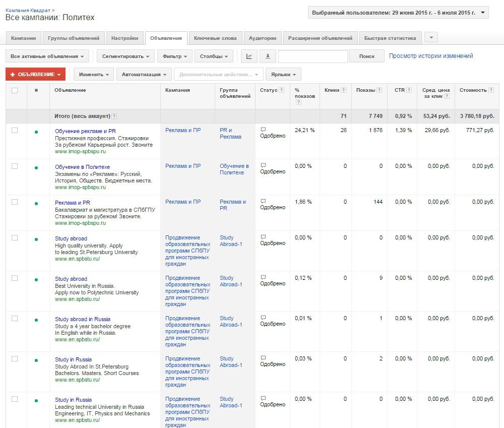Open Столбцы dropdown
Image resolution: width=504 pixels, height=428 pixels.
pyautogui.click(x=214, y=56)
